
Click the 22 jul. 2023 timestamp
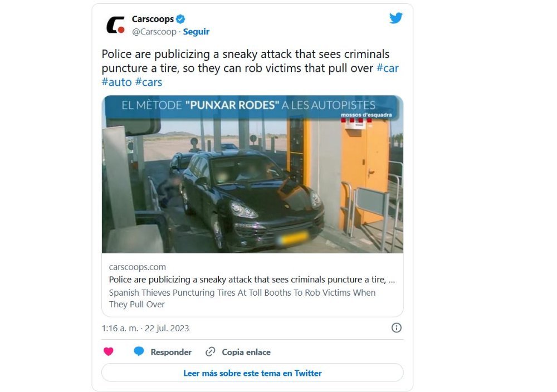pyautogui.click(x=167, y=328)
